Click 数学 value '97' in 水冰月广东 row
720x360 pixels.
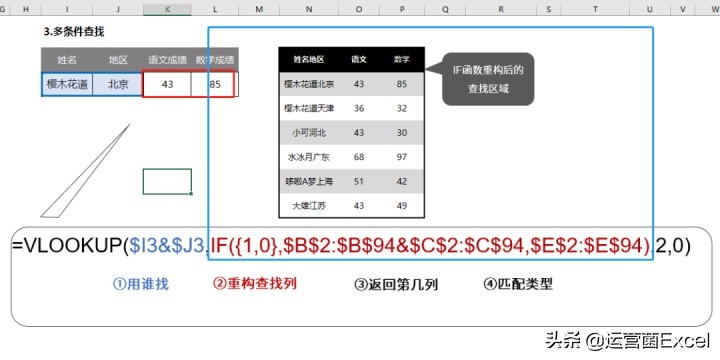[402, 157]
